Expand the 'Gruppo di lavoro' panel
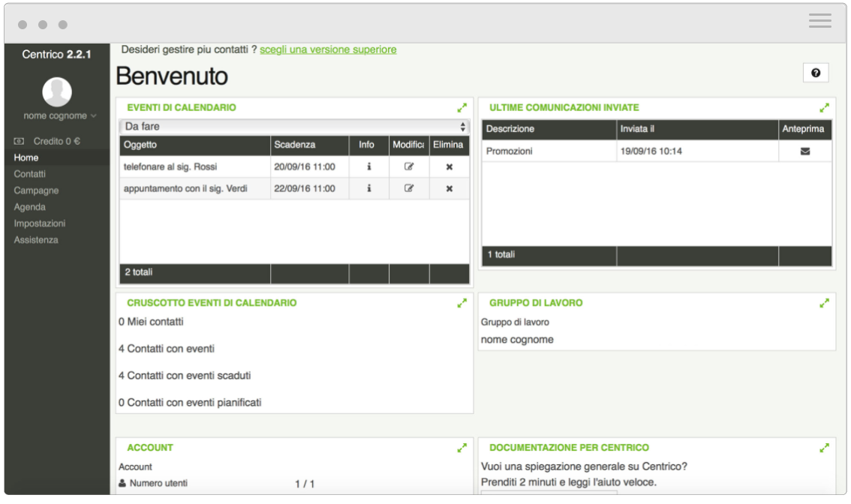Screen dimensions: 851x504 coord(825,302)
